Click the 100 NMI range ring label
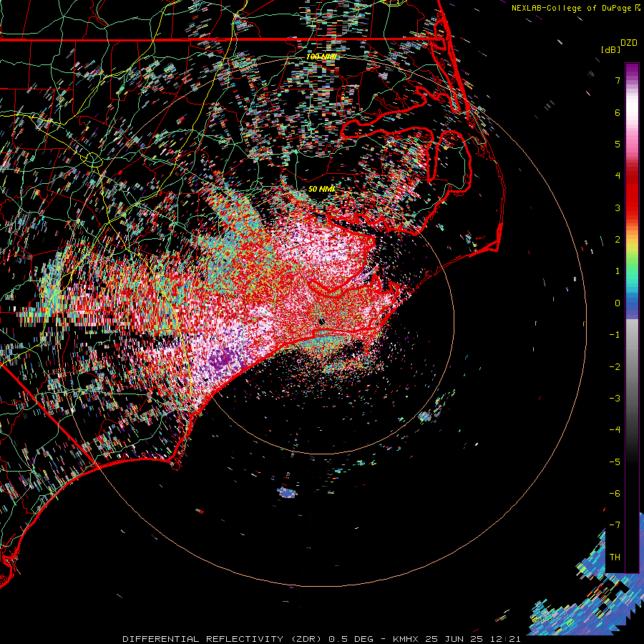Viewport: 644px width, 644px height. (x=321, y=57)
